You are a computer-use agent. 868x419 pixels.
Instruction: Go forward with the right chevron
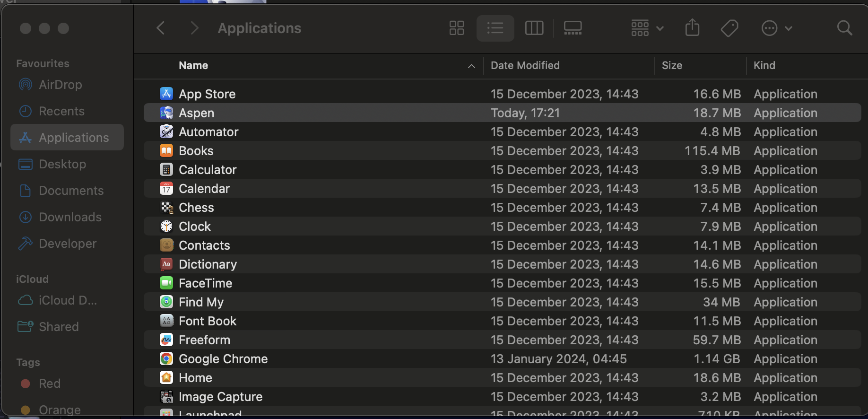(x=194, y=28)
